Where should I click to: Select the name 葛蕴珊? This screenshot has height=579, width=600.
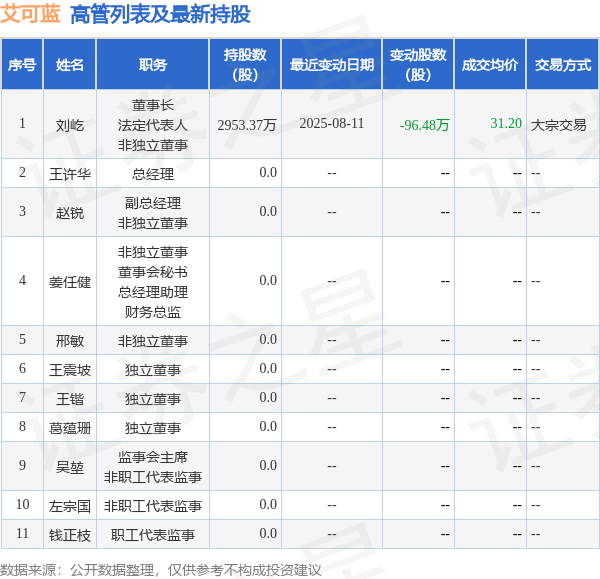70,428
